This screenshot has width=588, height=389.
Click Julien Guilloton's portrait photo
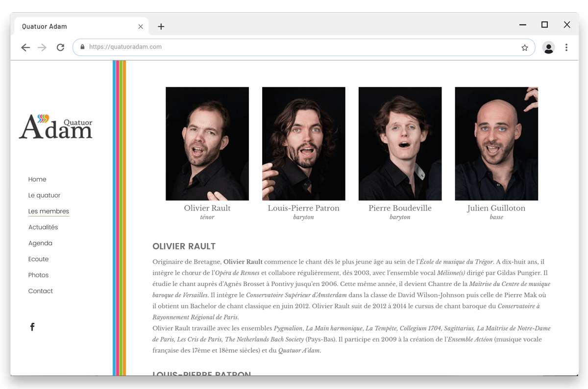pos(496,144)
